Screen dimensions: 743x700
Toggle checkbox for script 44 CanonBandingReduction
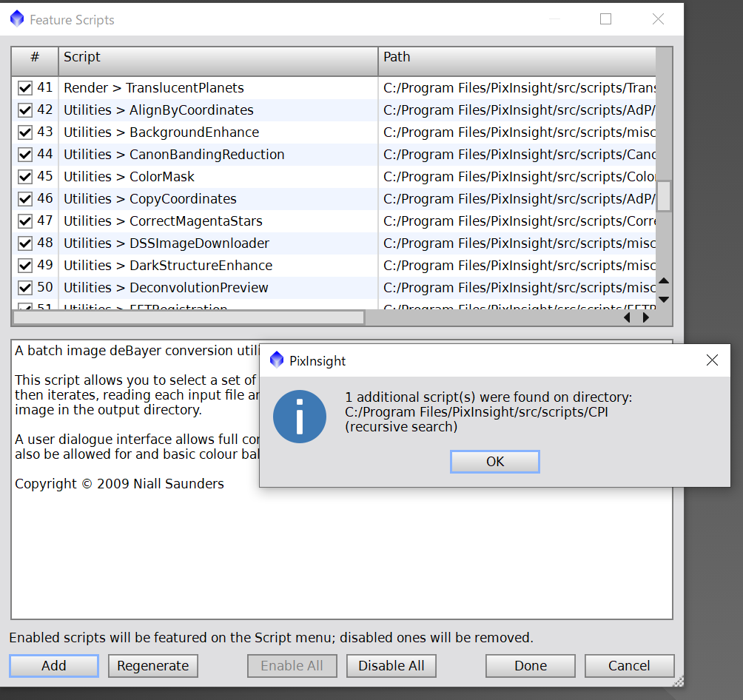pos(24,155)
